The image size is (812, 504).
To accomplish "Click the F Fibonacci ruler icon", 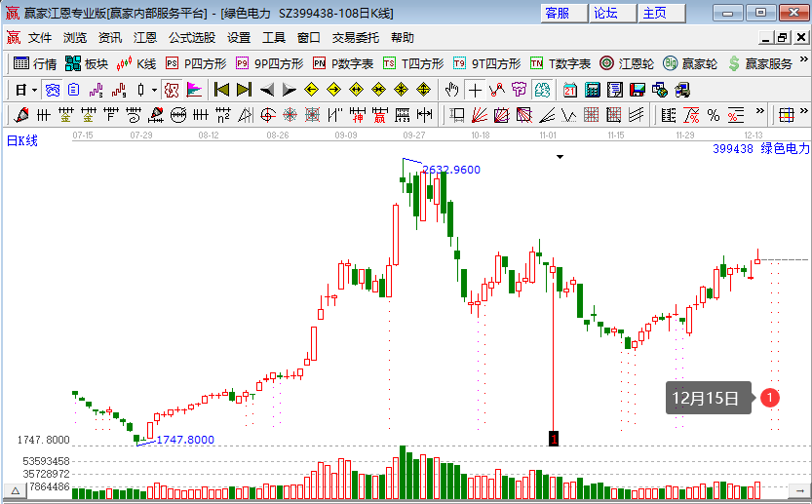I will click(x=111, y=115).
